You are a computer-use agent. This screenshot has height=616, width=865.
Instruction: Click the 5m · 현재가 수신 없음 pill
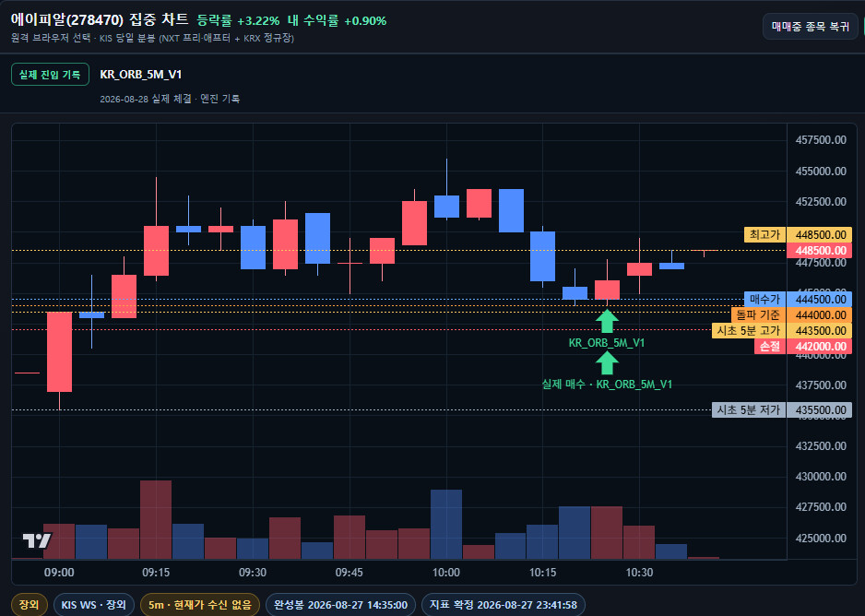click(x=200, y=605)
